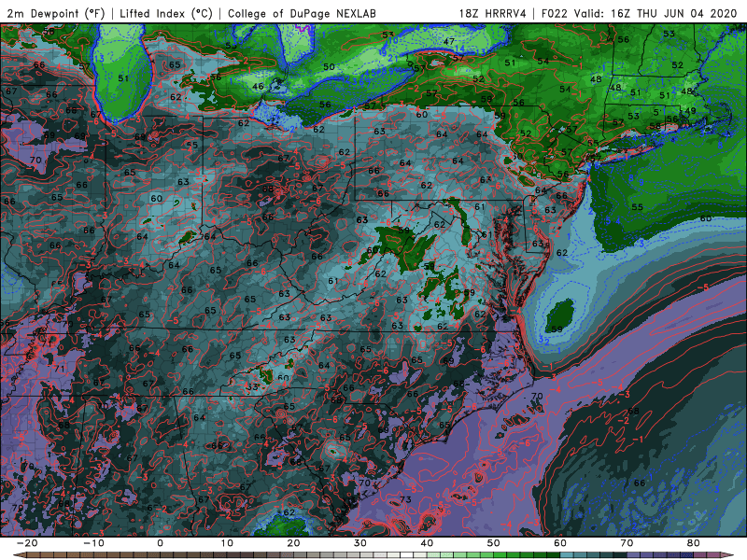
Task: Click the "College of DuPage NEXLAB" label
Action: click(302, 13)
